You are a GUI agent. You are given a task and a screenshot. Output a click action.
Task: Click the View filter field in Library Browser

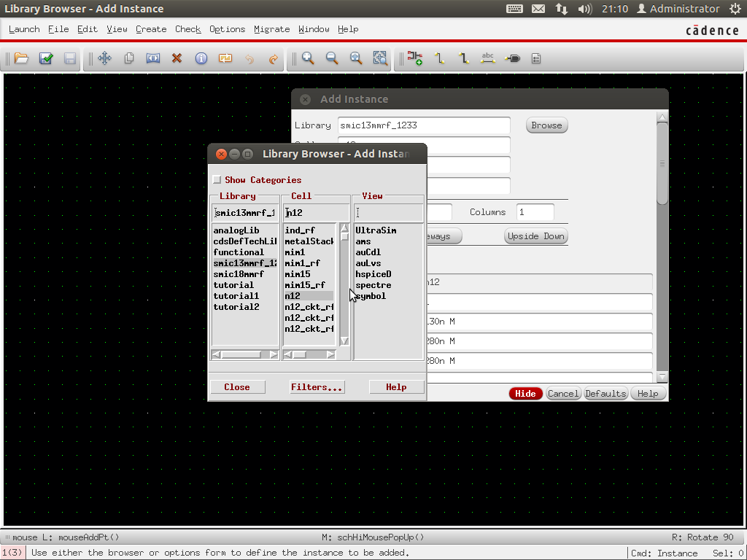click(x=388, y=212)
